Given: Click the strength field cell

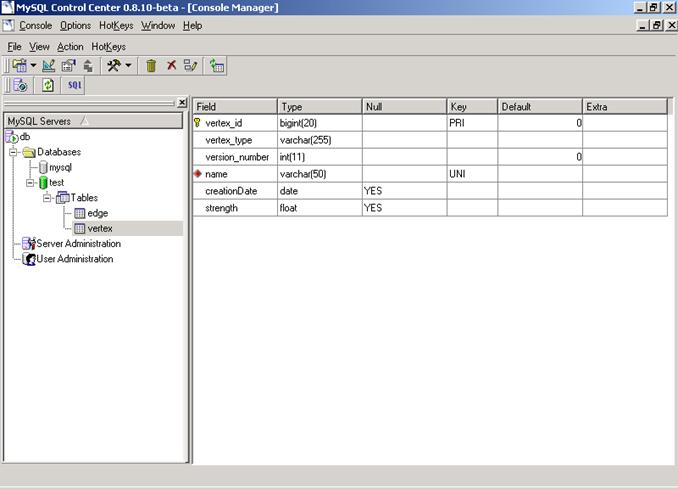Looking at the screenshot, I should coord(235,208).
